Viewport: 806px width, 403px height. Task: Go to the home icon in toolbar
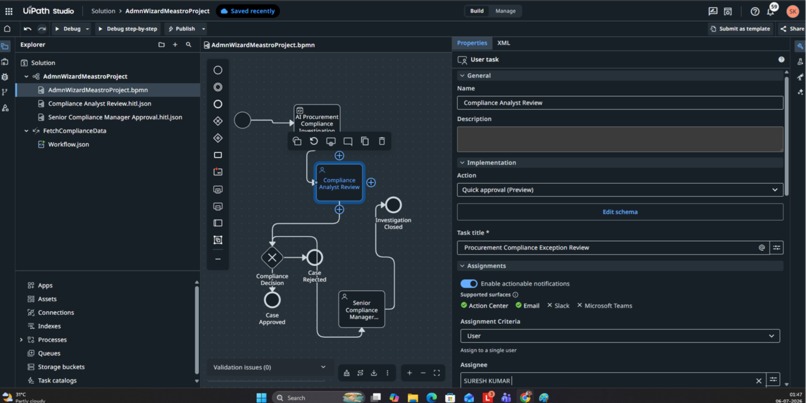tap(7, 29)
